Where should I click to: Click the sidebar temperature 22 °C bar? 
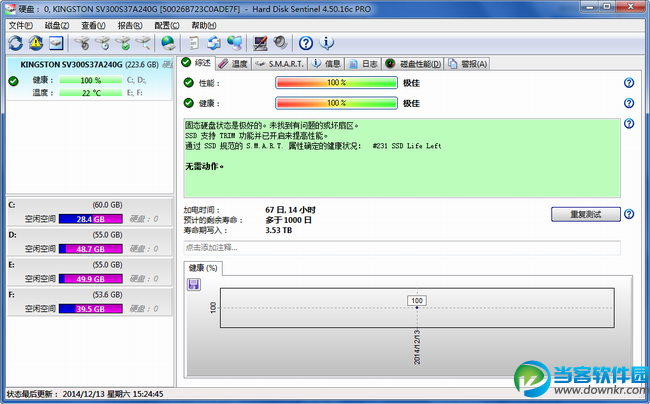click(x=90, y=93)
